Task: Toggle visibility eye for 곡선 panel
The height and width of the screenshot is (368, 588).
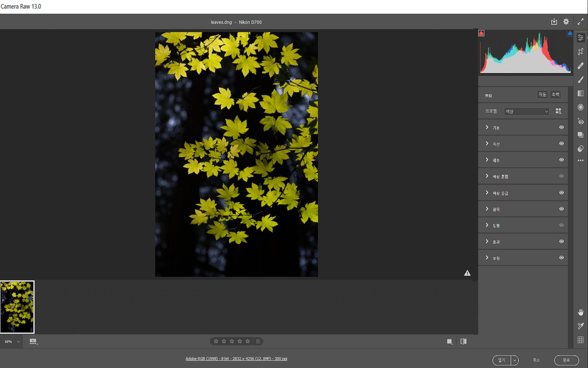Action: [561, 144]
